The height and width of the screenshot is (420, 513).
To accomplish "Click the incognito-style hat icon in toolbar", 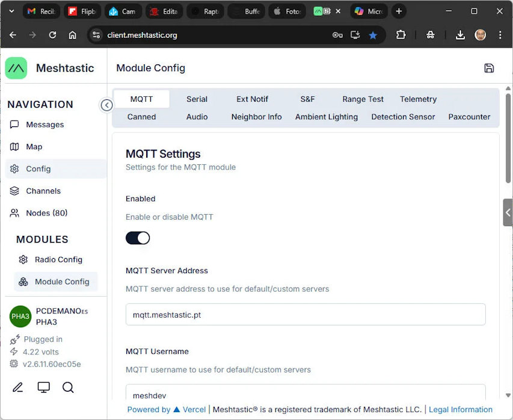I will [x=430, y=35].
